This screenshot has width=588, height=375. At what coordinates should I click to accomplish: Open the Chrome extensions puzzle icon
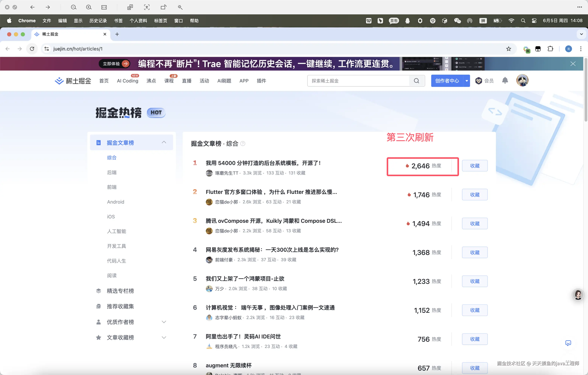550,49
